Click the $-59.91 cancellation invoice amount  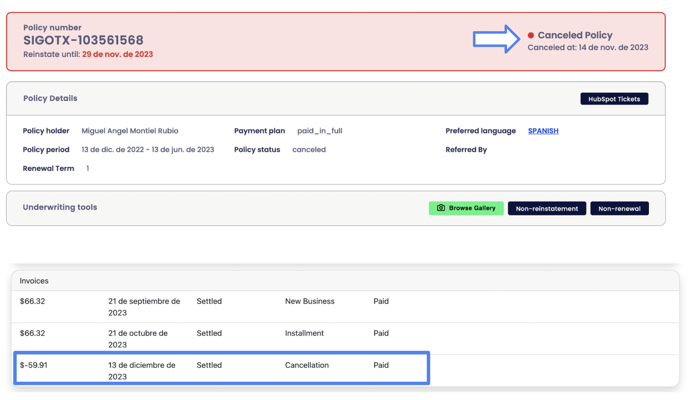[x=34, y=365]
